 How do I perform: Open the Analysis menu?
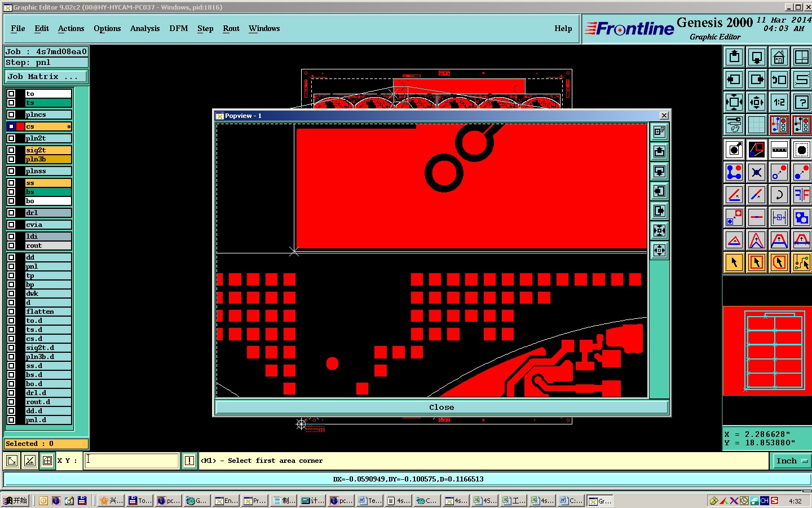click(x=145, y=28)
